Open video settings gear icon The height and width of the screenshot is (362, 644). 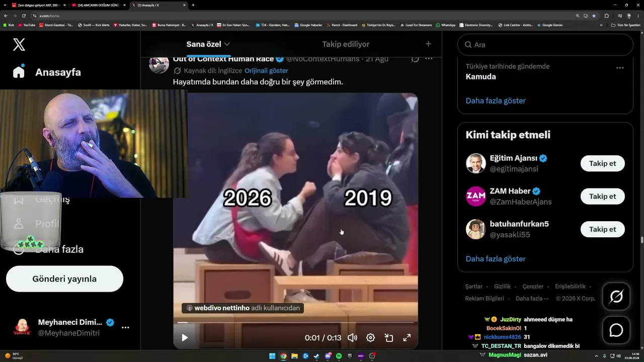[370, 338]
